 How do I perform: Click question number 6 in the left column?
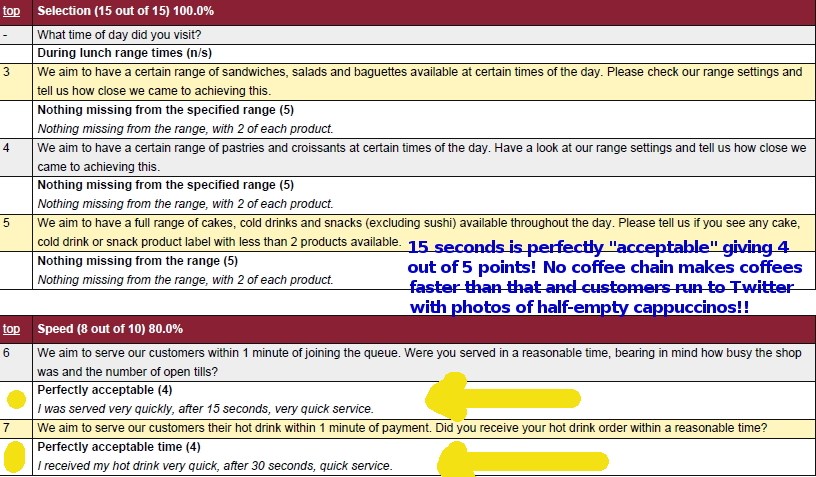click(x=7, y=352)
